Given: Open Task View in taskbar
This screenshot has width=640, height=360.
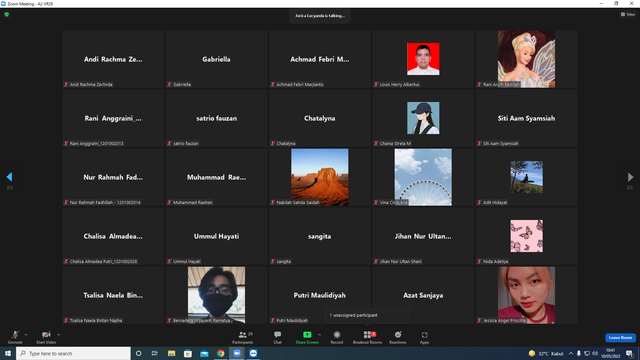Looking at the screenshot, I should coord(155,353).
